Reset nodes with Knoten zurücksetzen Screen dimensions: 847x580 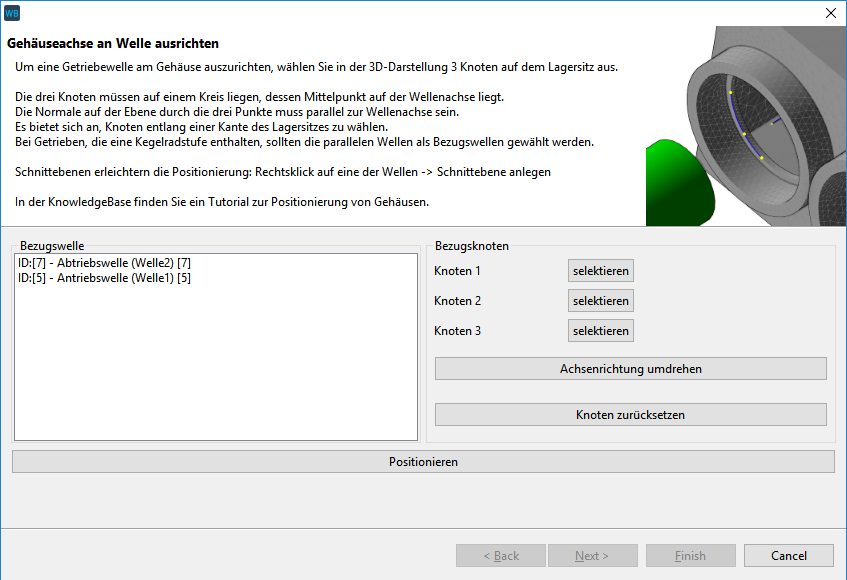(630, 415)
